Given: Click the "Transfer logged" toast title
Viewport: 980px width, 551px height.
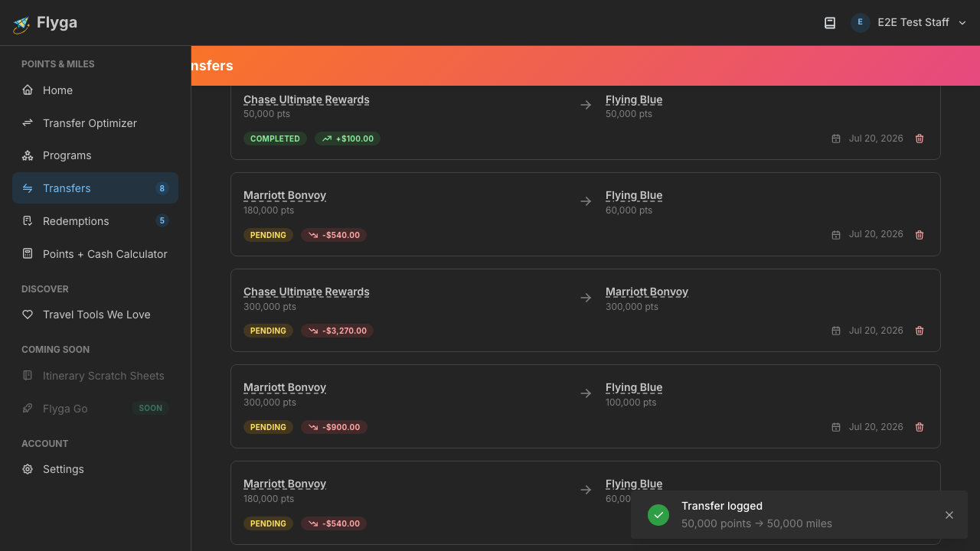Looking at the screenshot, I should point(722,506).
